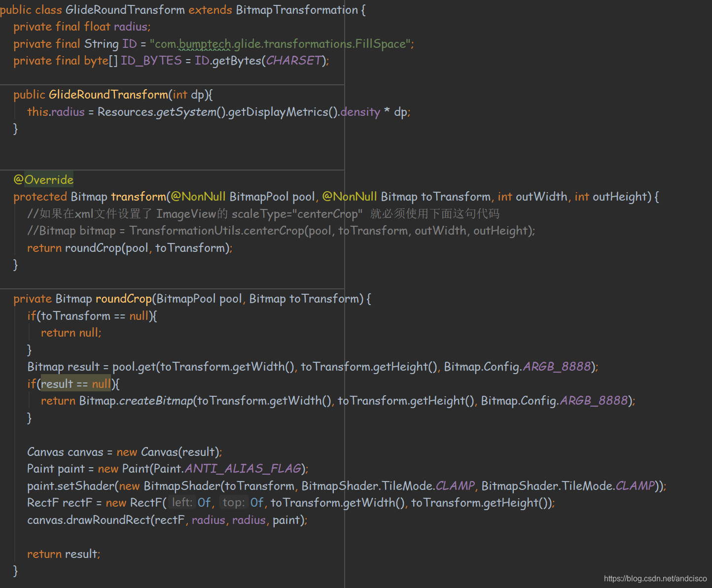This screenshot has height=588, width=712.
Task: Click the highlighted result == null condition
Action: (76, 384)
